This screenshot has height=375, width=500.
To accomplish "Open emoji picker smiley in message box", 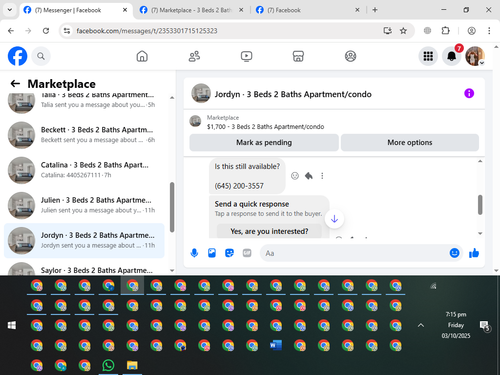I will pyautogui.click(x=454, y=253).
